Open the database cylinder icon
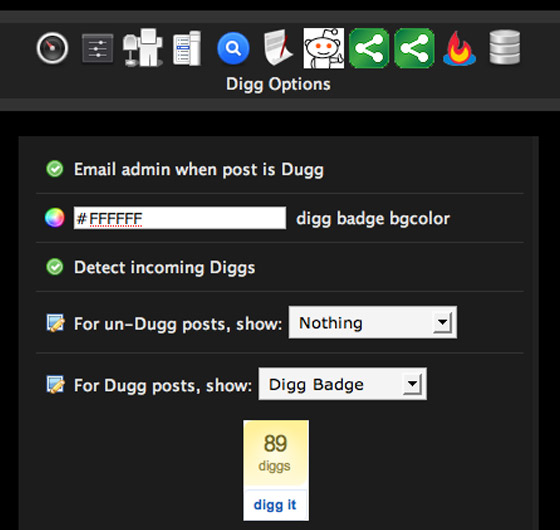The image size is (560, 530). pos(505,48)
